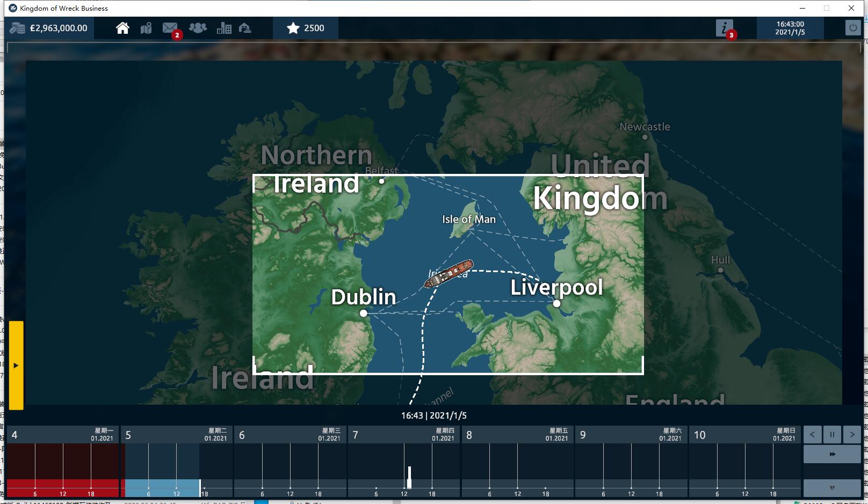This screenshot has height=504, width=868.
Task: Click the power quit icon
Action: click(852, 28)
